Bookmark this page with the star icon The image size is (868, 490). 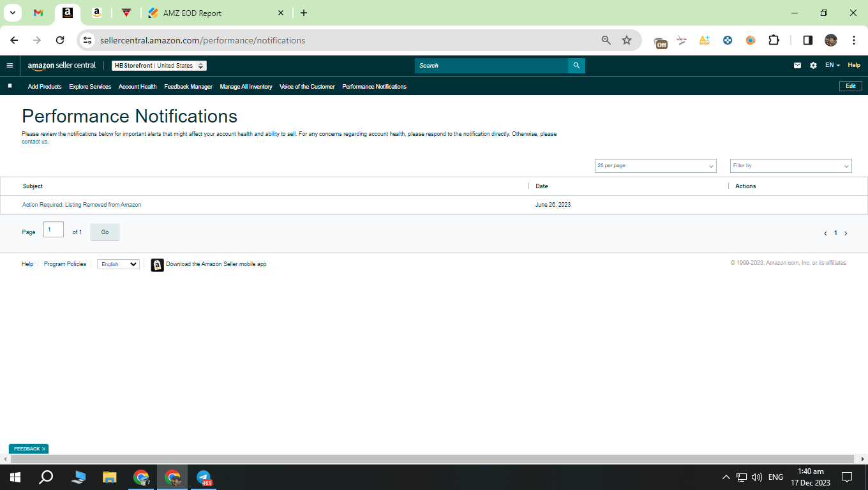click(x=627, y=40)
